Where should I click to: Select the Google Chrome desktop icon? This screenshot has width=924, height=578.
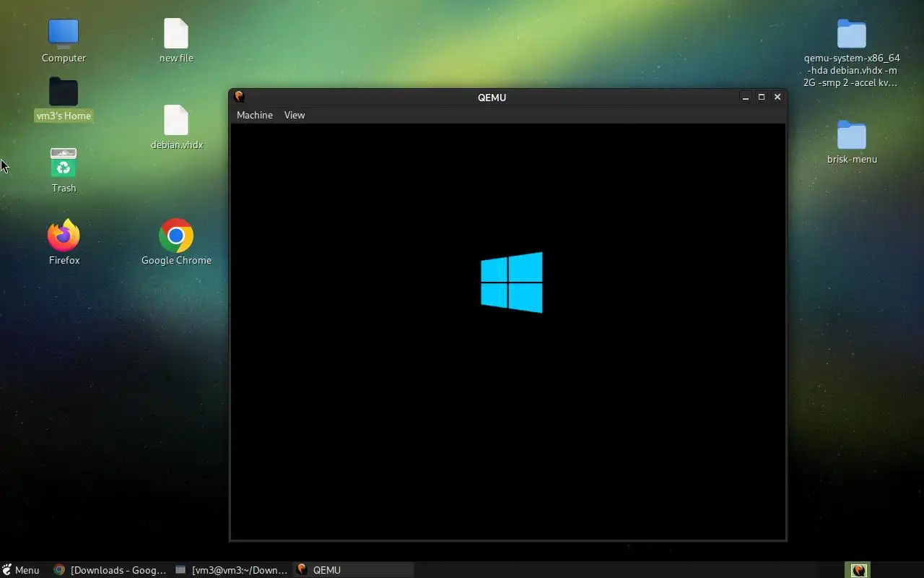[176, 236]
